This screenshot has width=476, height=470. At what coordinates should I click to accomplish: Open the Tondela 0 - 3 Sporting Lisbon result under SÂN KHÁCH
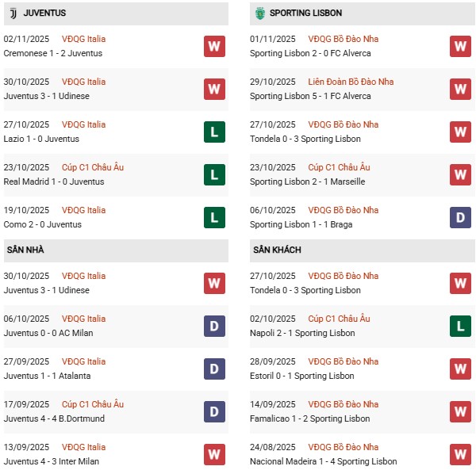coord(305,291)
